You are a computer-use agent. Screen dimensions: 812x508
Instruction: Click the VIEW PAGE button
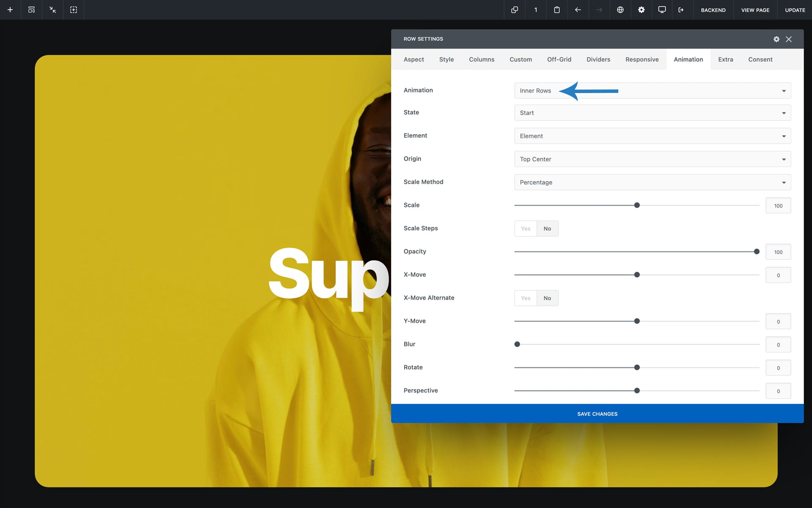pyautogui.click(x=755, y=10)
